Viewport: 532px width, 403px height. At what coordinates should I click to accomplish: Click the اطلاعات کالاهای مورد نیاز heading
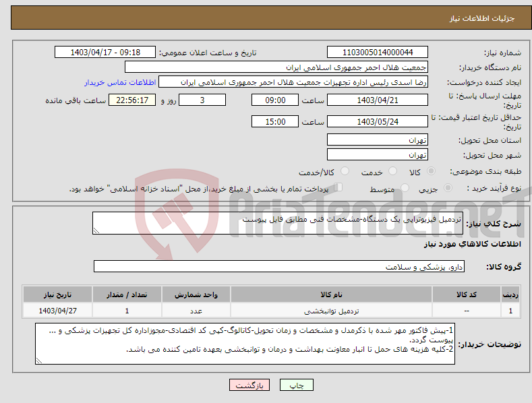pos(472,244)
